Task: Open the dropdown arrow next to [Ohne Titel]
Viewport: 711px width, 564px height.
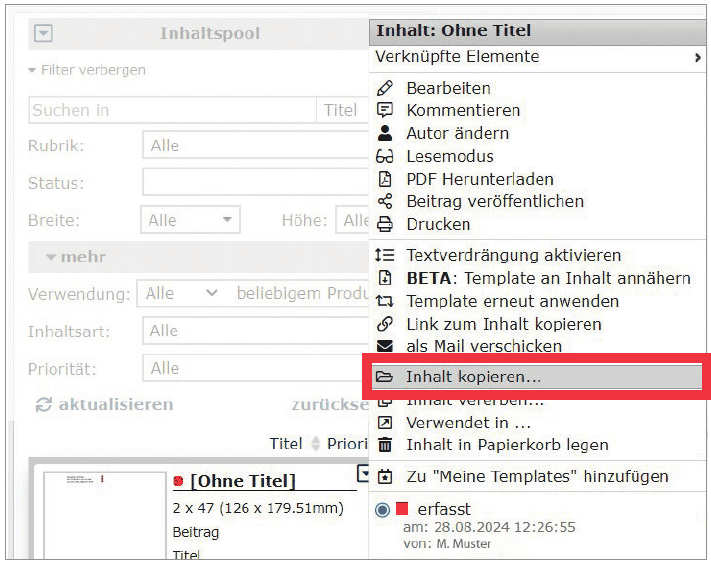Action: (x=363, y=473)
